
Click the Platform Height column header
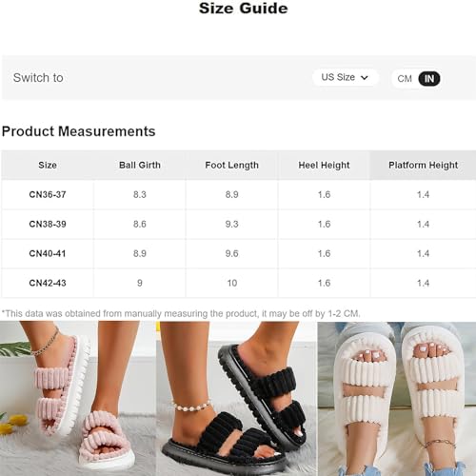423,165
